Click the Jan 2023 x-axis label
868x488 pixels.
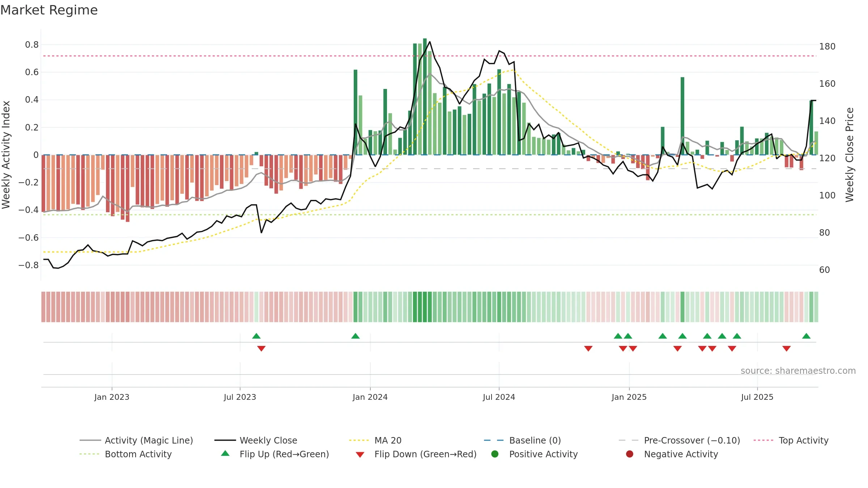click(x=112, y=397)
